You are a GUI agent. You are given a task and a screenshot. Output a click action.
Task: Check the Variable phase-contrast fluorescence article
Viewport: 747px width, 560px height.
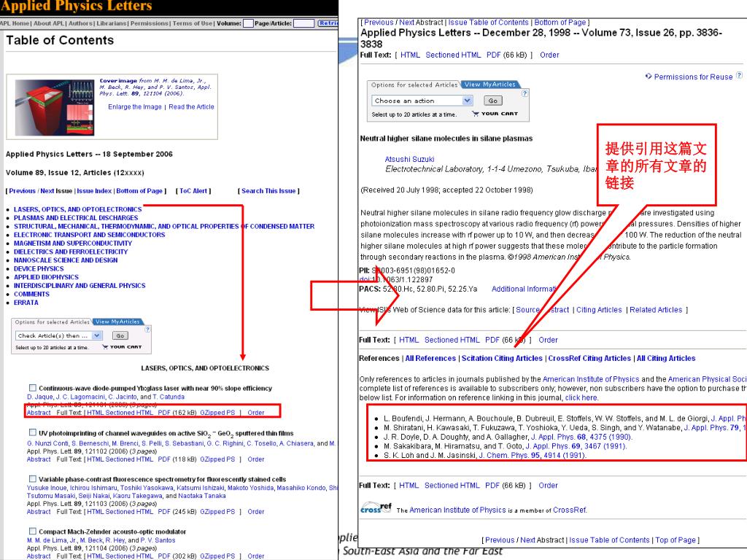pyautogui.click(x=32, y=478)
